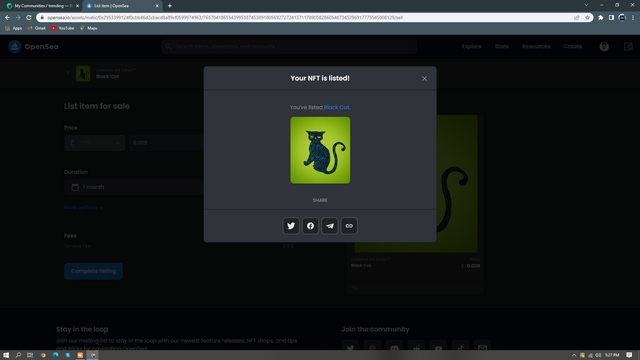Close the 'Your NFT is listed!' dialog
Screen dimensions: 640x360
pos(424,78)
